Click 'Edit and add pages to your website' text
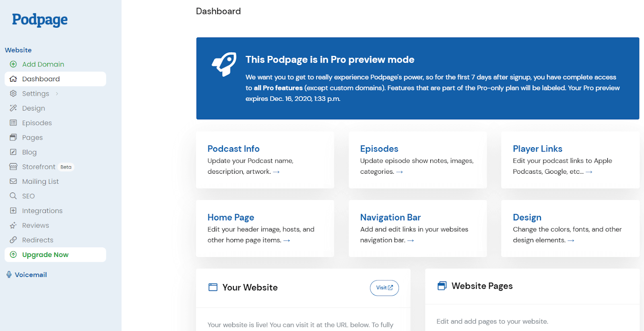This screenshot has width=644, height=331. [x=492, y=321]
